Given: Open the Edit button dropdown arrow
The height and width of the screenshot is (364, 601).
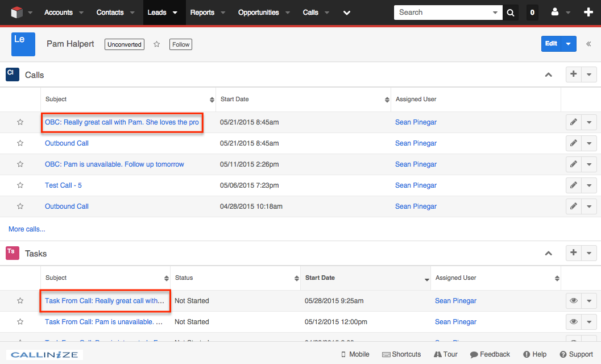Looking at the screenshot, I should point(569,44).
